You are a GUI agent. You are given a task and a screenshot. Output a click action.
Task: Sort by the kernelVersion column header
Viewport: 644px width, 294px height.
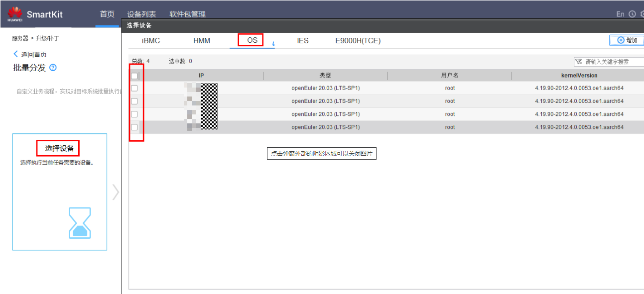579,76
